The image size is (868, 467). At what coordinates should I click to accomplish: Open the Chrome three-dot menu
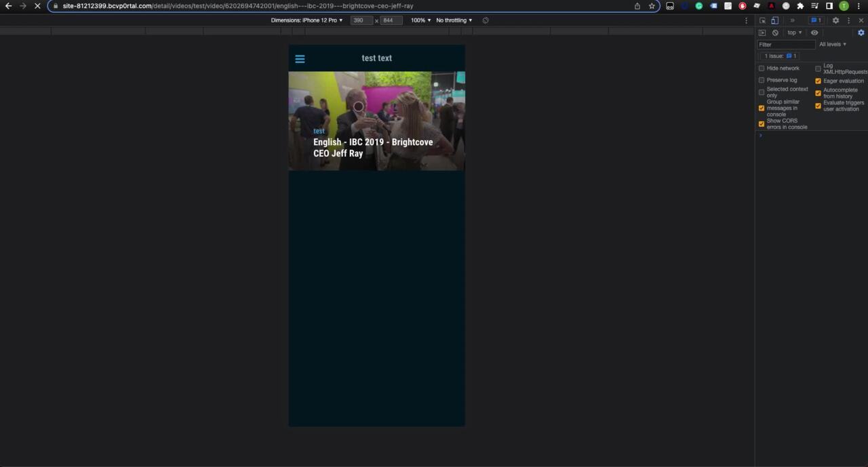point(859,6)
